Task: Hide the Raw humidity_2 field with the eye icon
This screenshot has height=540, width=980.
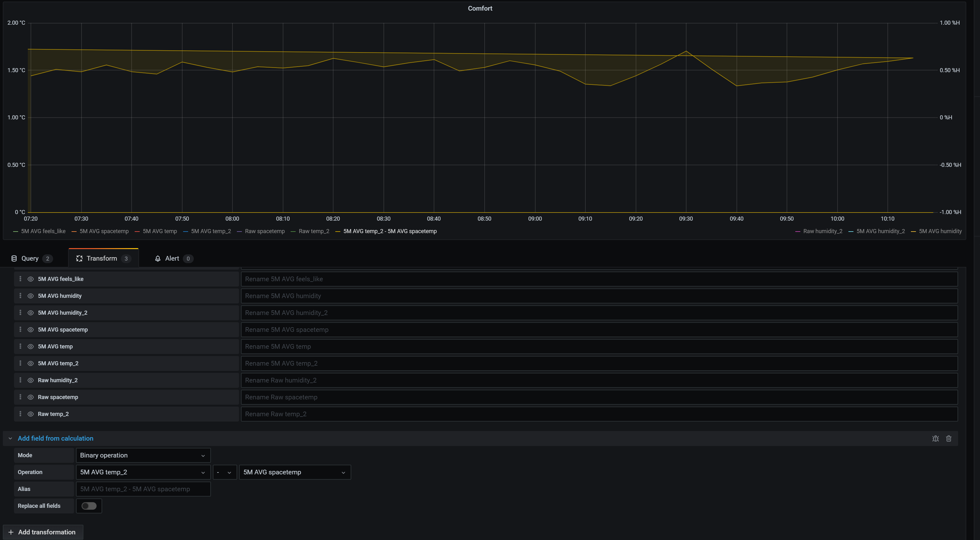Action: (30, 380)
